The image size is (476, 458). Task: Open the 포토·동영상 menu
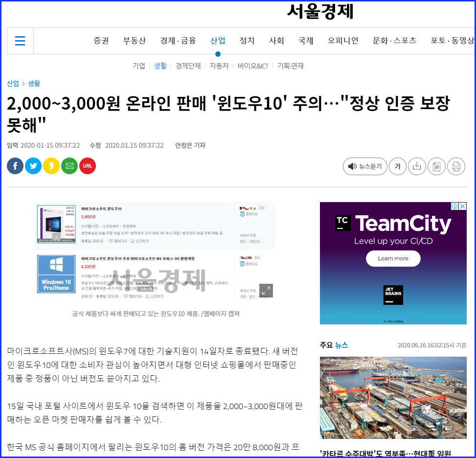[453, 41]
